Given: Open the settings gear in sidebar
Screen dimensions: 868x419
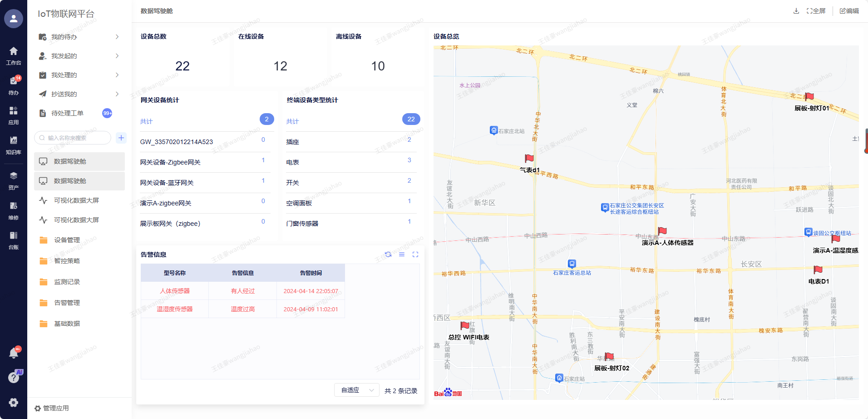Looking at the screenshot, I should (x=14, y=402).
